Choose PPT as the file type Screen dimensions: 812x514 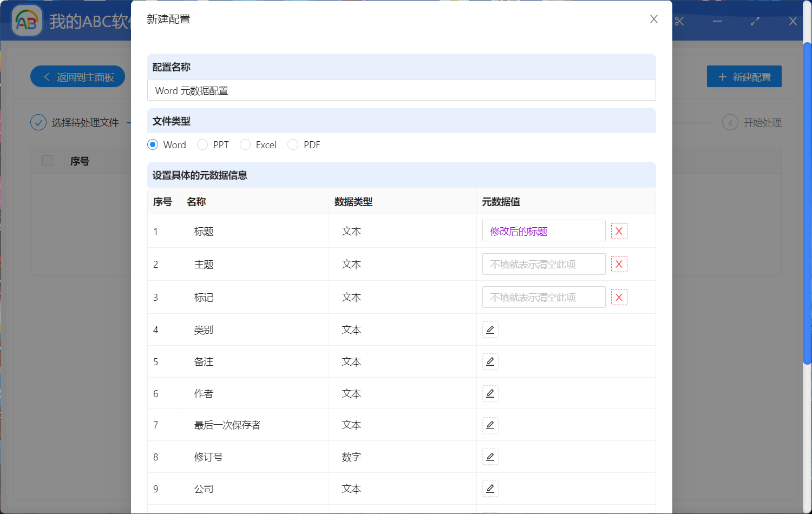202,144
